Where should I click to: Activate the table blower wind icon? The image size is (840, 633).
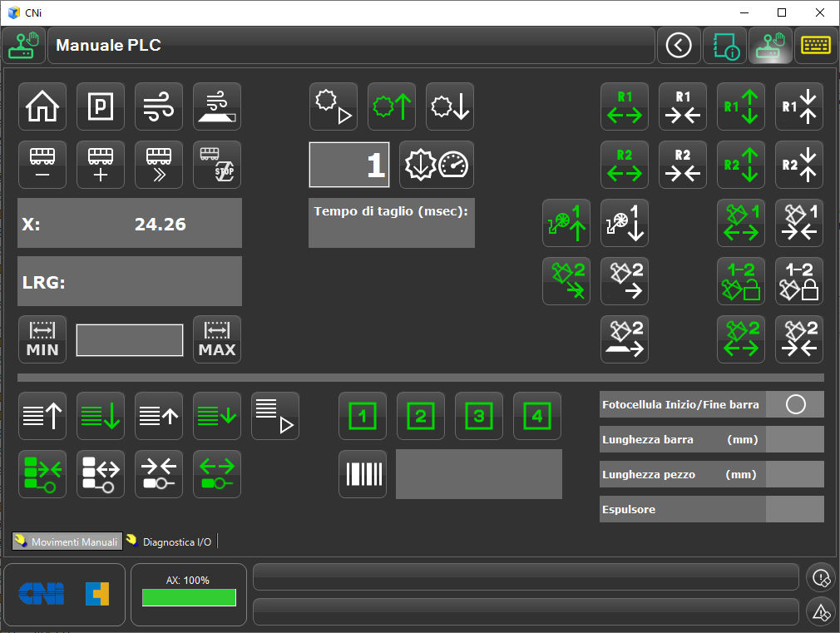pyautogui.click(x=217, y=106)
